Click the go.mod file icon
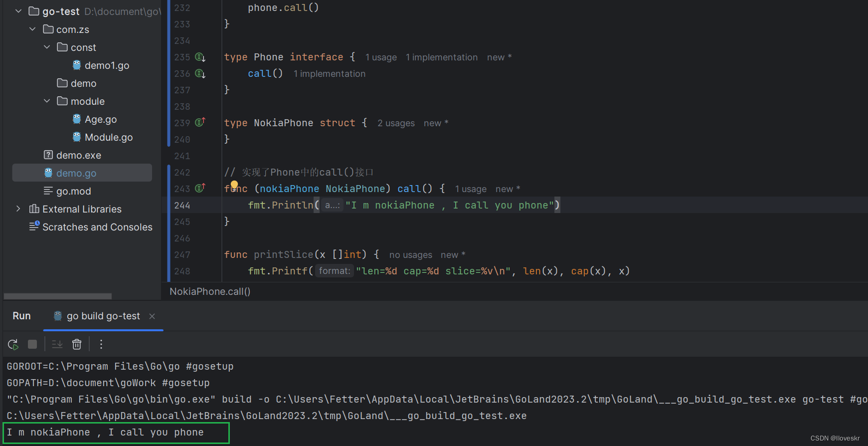The image size is (868, 446). coord(48,191)
